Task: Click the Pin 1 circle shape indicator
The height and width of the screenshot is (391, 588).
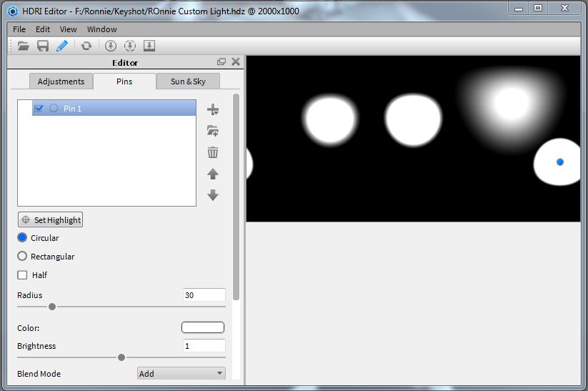Action: tap(54, 108)
